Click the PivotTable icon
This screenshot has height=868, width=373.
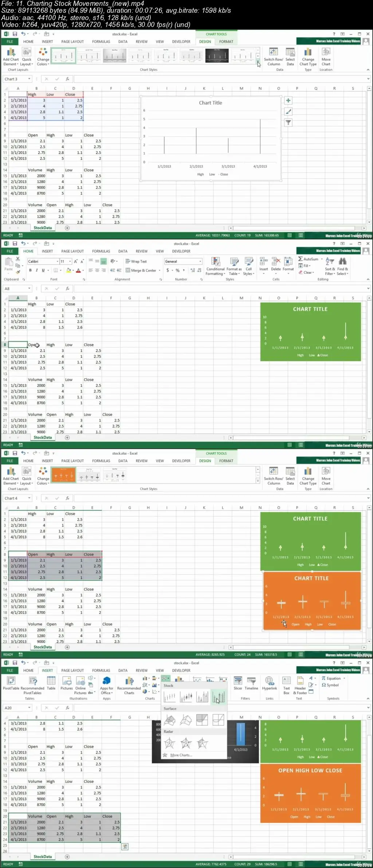11,681
